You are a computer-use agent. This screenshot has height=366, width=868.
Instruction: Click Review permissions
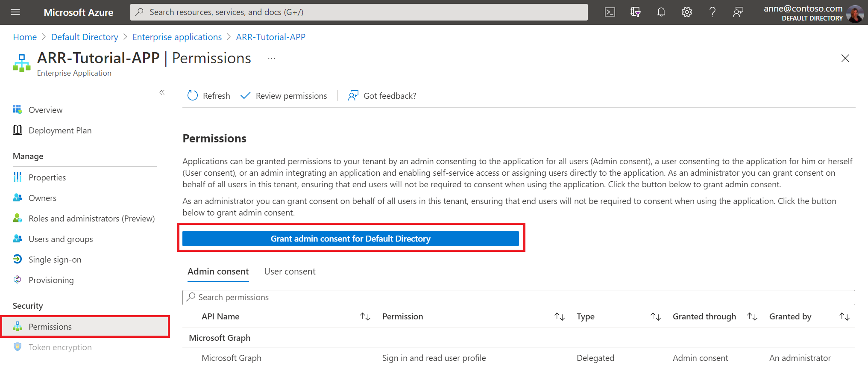[x=291, y=96]
